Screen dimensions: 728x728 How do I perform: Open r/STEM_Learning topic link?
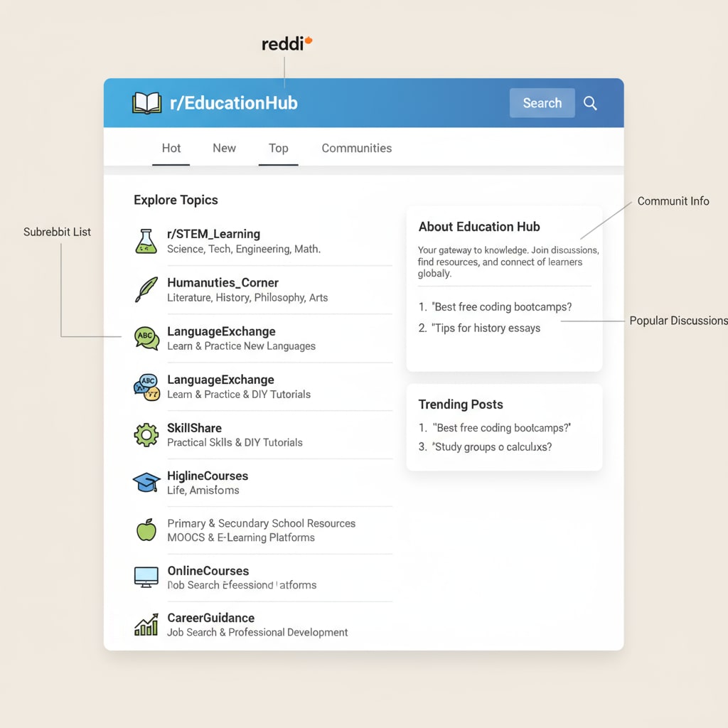coord(213,234)
